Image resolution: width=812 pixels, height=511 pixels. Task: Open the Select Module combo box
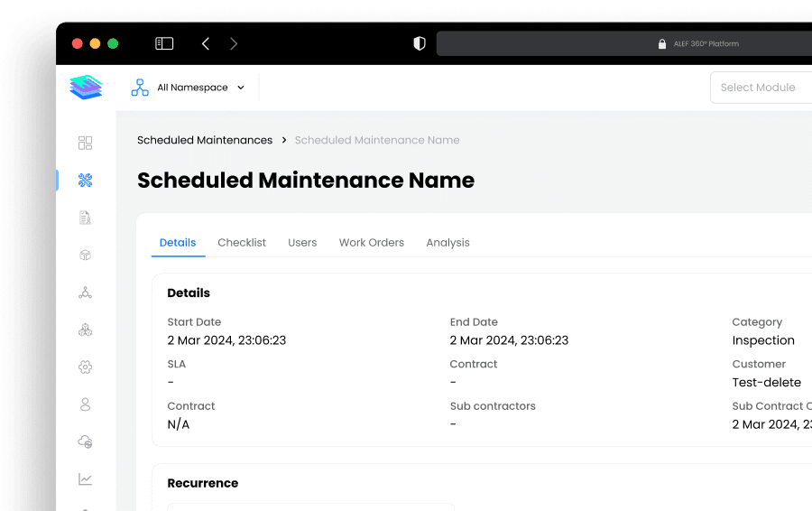pyautogui.click(x=760, y=88)
